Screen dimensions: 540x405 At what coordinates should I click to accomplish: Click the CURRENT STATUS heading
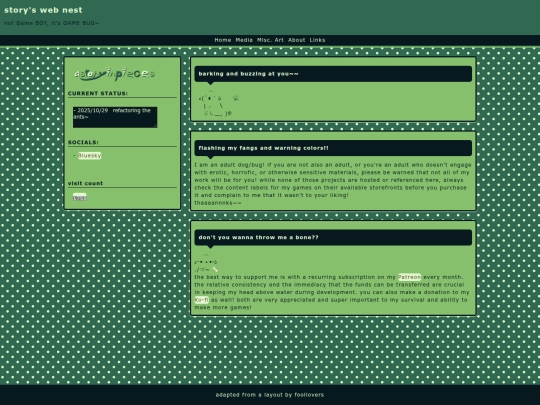[97, 94]
